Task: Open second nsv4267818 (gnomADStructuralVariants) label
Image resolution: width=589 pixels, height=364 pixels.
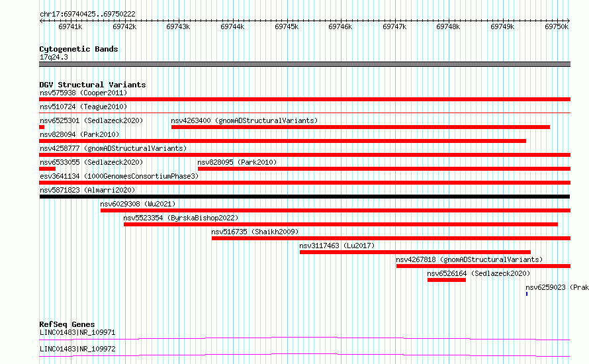Action: point(469,259)
